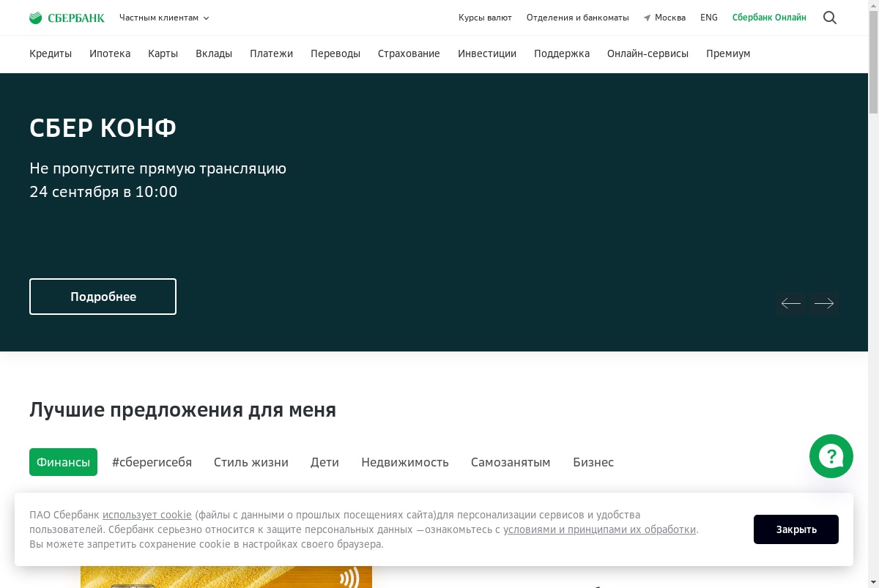Open the Премиум menu
This screenshot has width=879, height=588.
click(x=728, y=53)
